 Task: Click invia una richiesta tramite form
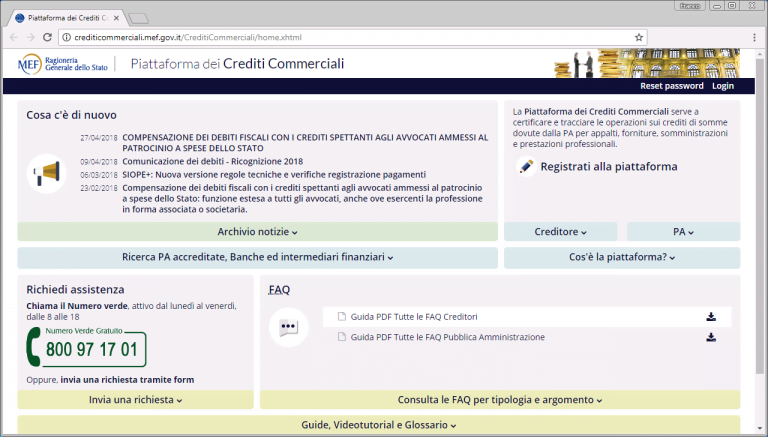click(127, 380)
